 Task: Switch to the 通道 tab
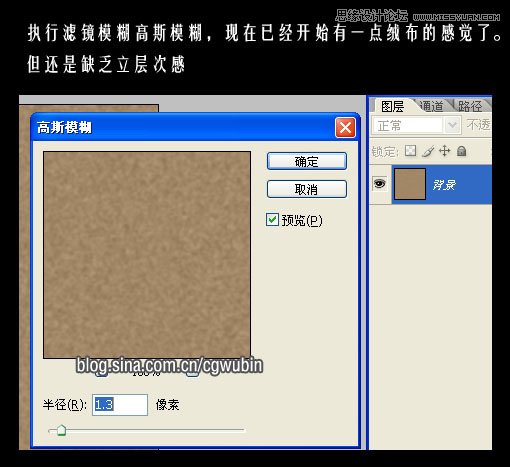click(x=431, y=106)
